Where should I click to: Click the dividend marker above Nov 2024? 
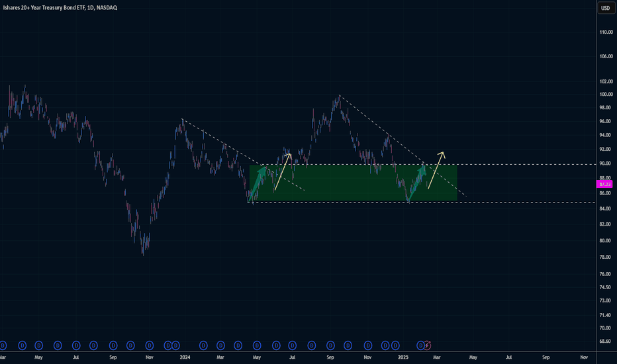[368, 345]
